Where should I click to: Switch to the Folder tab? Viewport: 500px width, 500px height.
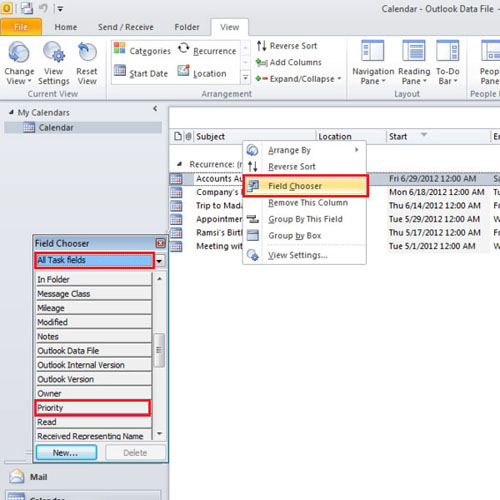click(187, 27)
